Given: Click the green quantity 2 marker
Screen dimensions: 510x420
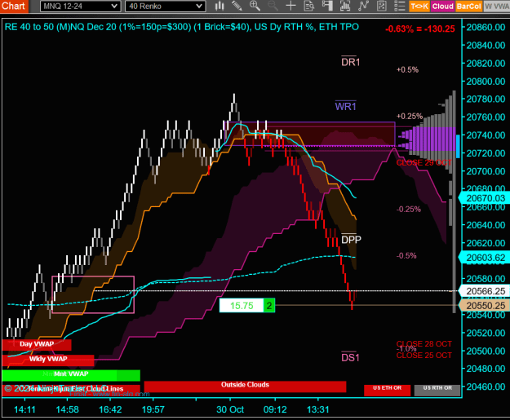Looking at the screenshot, I should click(x=269, y=306).
